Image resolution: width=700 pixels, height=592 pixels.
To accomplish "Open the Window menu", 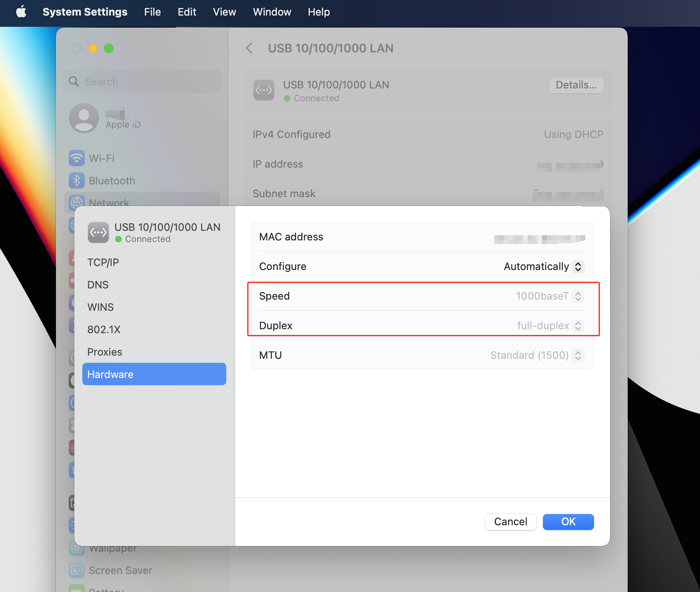I will click(272, 12).
